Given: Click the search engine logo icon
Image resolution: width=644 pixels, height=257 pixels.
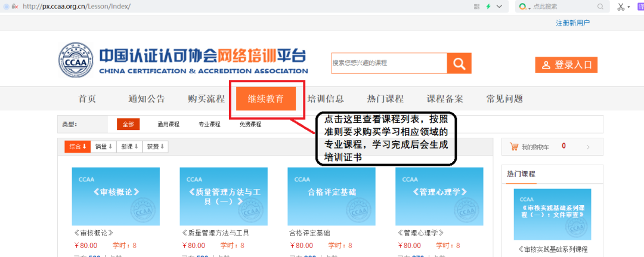Looking at the screenshot, I should pos(522,7).
